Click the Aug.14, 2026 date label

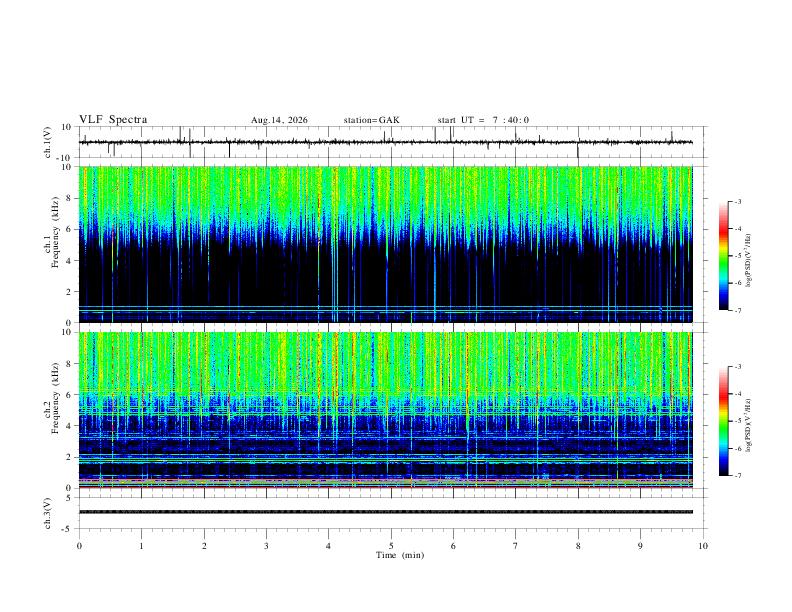pyautogui.click(x=279, y=120)
